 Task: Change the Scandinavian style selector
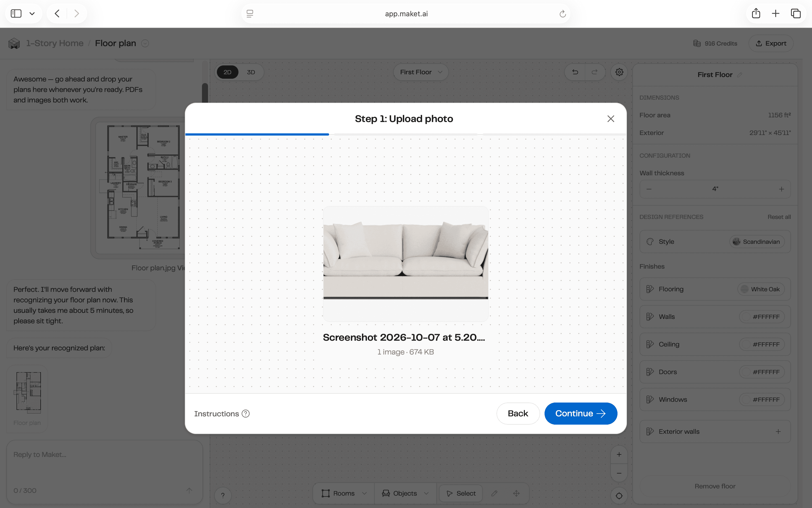(x=757, y=242)
